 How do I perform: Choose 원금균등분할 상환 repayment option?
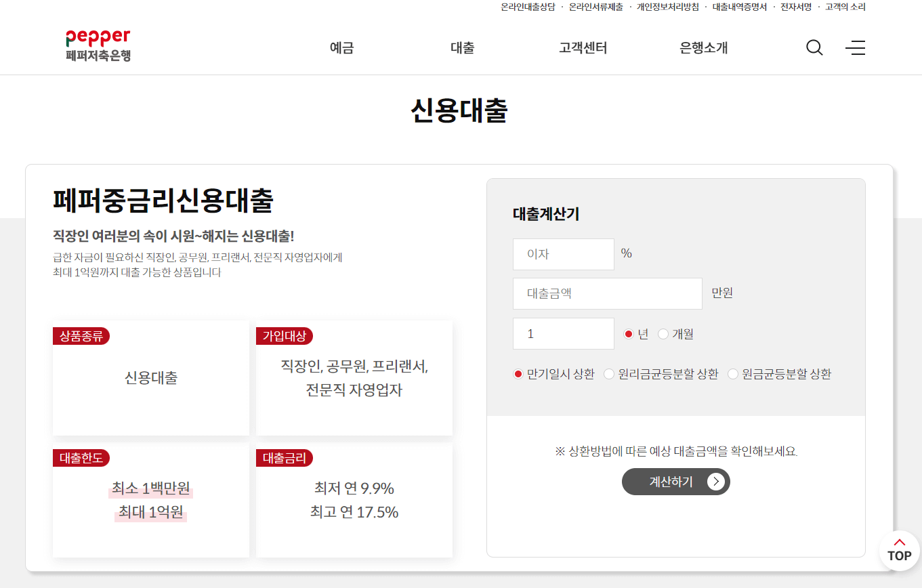point(732,373)
